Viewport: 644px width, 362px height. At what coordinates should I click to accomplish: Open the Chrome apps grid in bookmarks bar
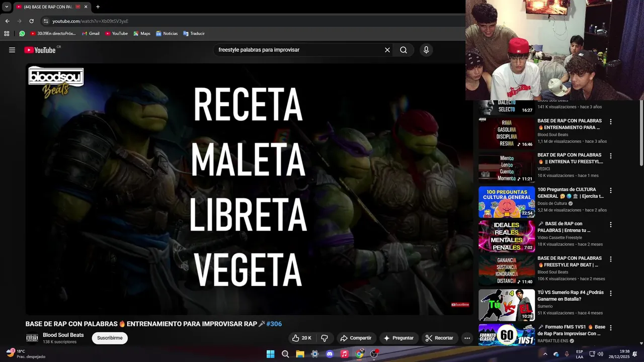(x=7, y=34)
